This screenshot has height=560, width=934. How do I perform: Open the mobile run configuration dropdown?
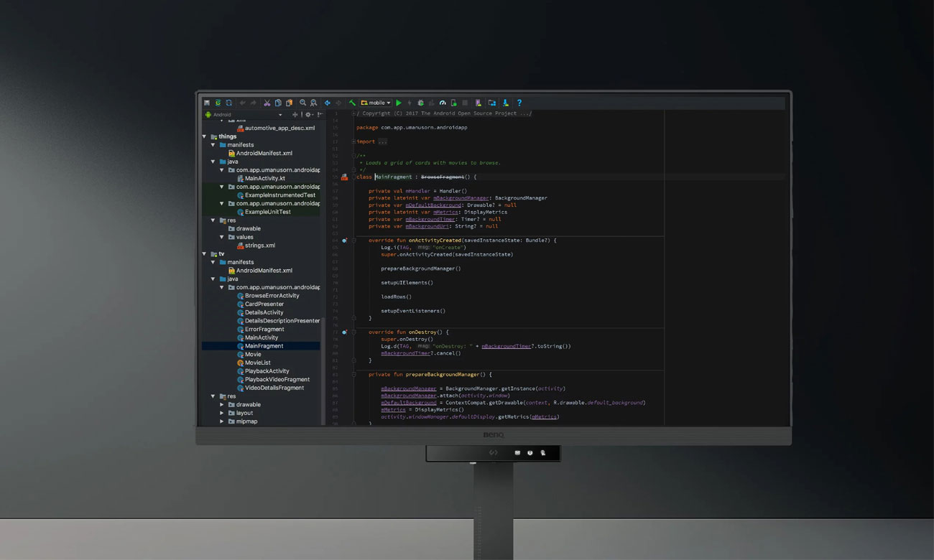coord(376,103)
